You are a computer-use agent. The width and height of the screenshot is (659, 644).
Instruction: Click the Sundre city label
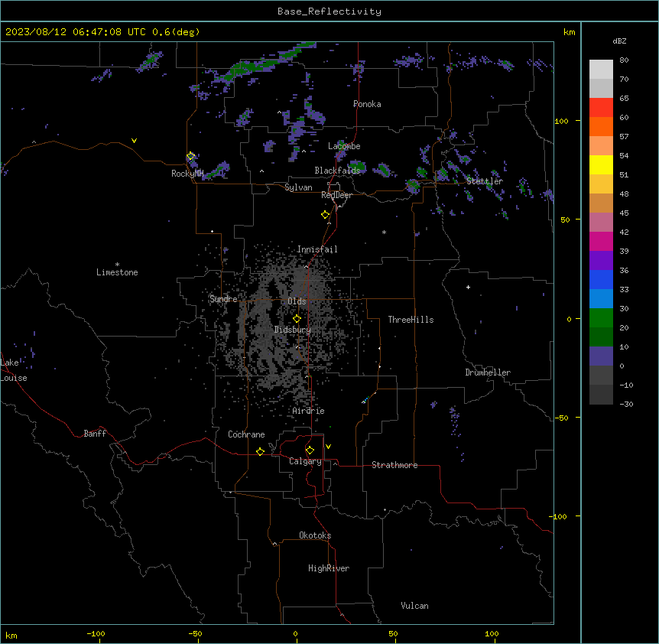[x=223, y=299]
